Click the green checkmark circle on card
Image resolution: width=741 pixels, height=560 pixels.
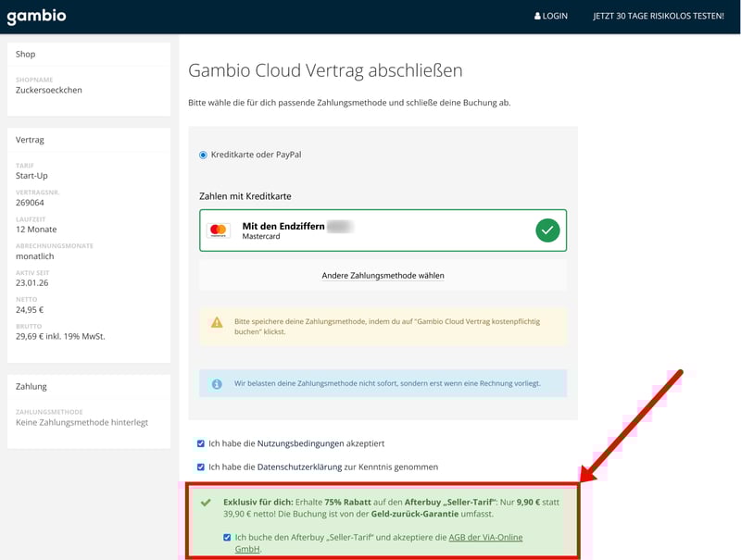coord(547,230)
